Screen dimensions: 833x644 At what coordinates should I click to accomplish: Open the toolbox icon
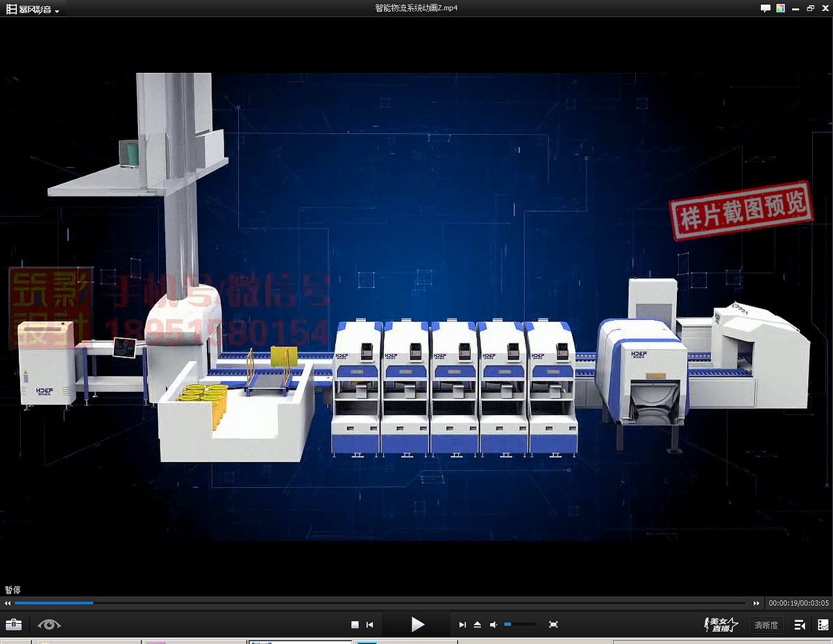point(13,625)
